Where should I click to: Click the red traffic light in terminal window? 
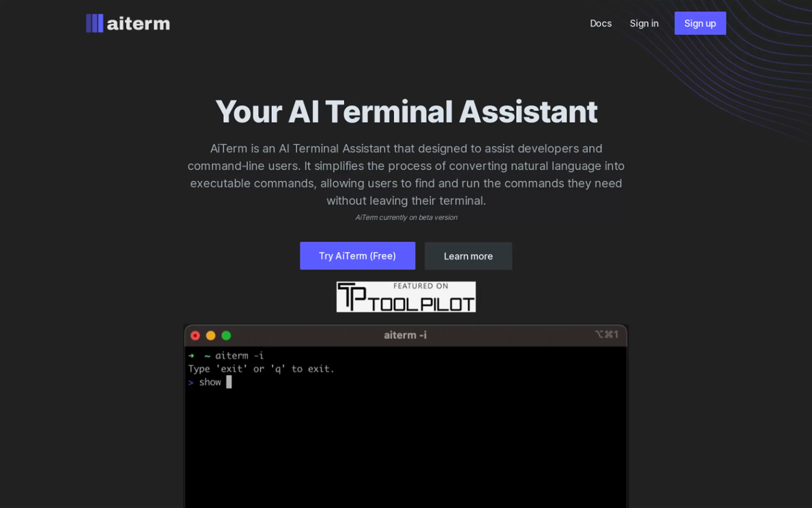point(195,335)
